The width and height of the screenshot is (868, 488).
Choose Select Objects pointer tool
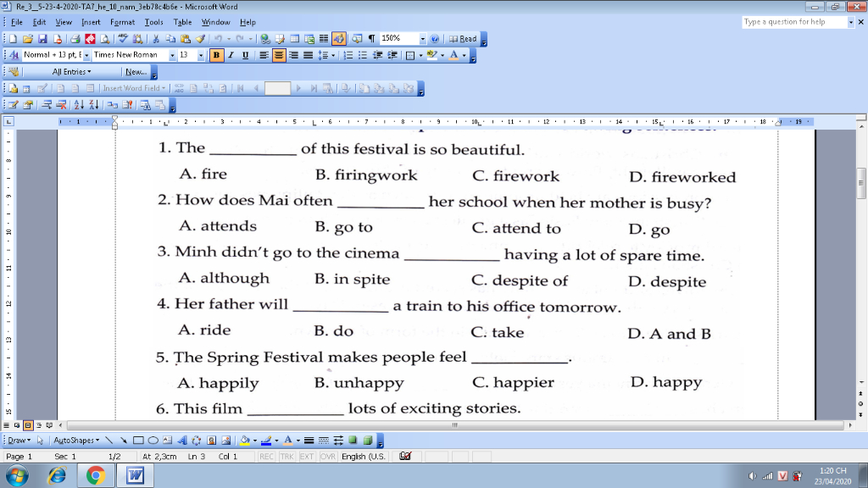41,441
